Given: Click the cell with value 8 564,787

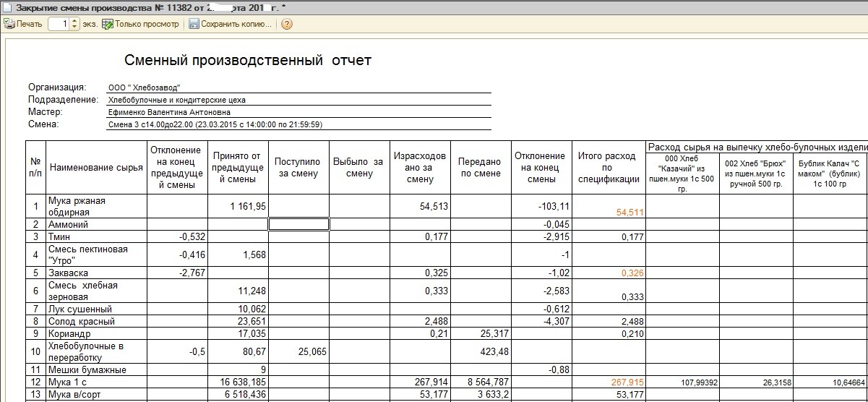Looking at the screenshot, I should coord(480,381).
